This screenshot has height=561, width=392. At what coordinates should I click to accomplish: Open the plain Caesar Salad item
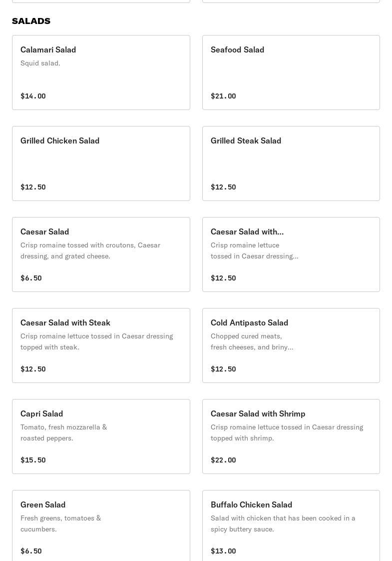[101, 254]
